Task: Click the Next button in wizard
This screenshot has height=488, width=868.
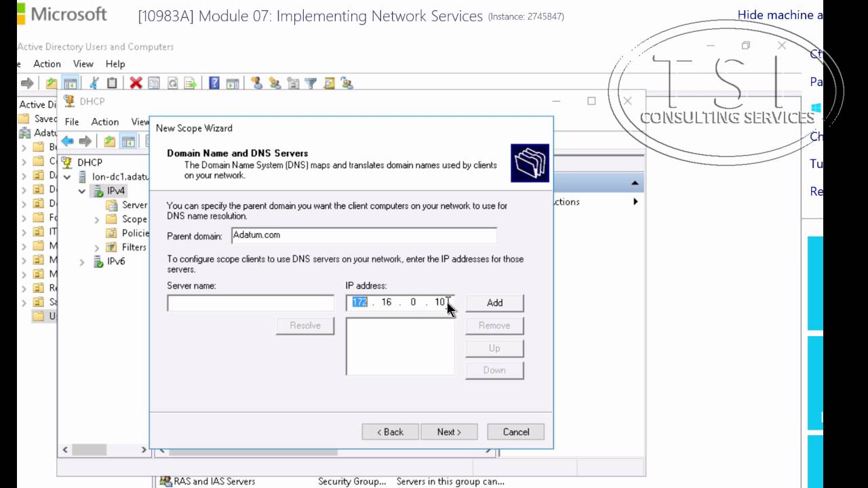Action: pos(449,432)
